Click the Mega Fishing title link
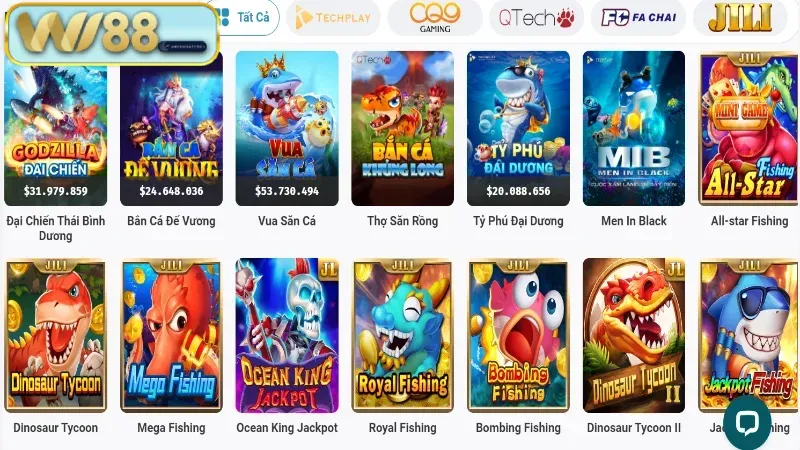The width and height of the screenshot is (800, 450). pos(171,428)
